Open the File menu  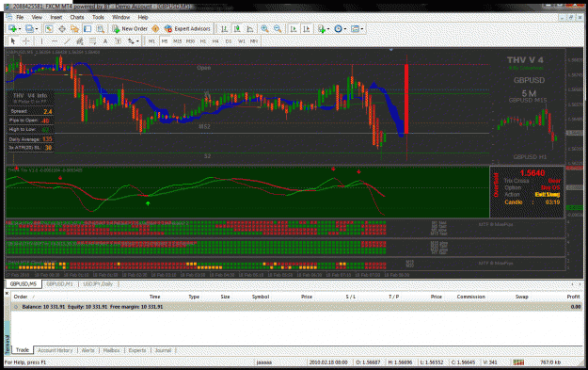(x=20, y=17)
